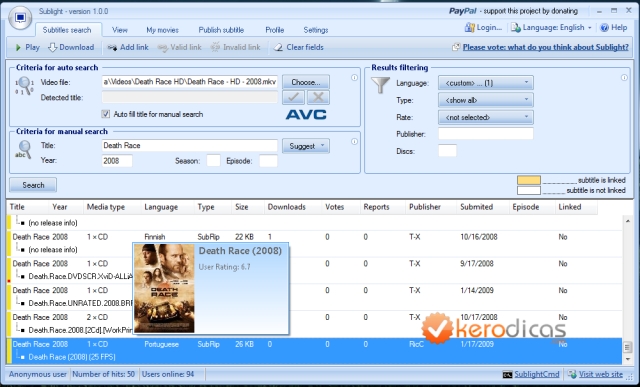Sort results by Linked column

[x=576, y=207]
